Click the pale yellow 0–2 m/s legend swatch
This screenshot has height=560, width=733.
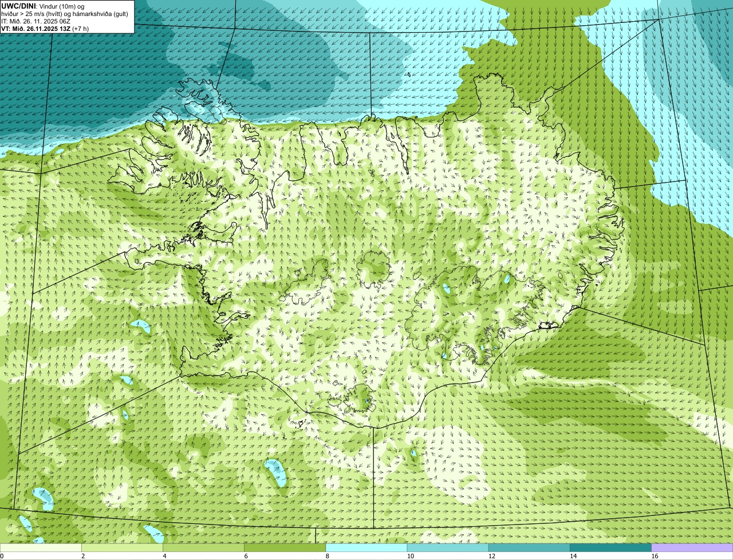coord(41,547)
